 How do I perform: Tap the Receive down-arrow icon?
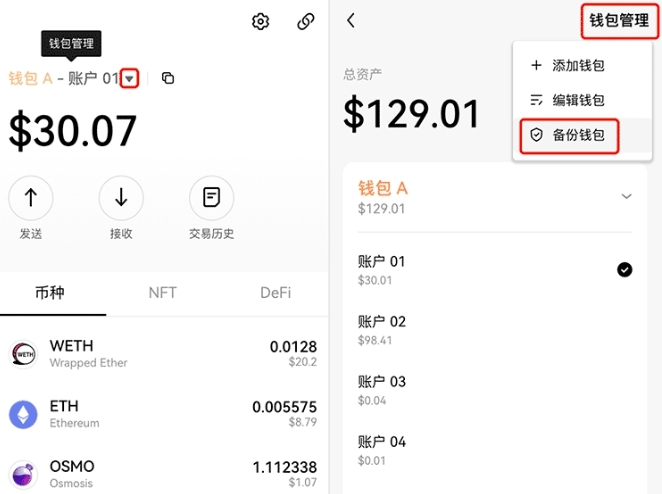click(x=121, y=198)
